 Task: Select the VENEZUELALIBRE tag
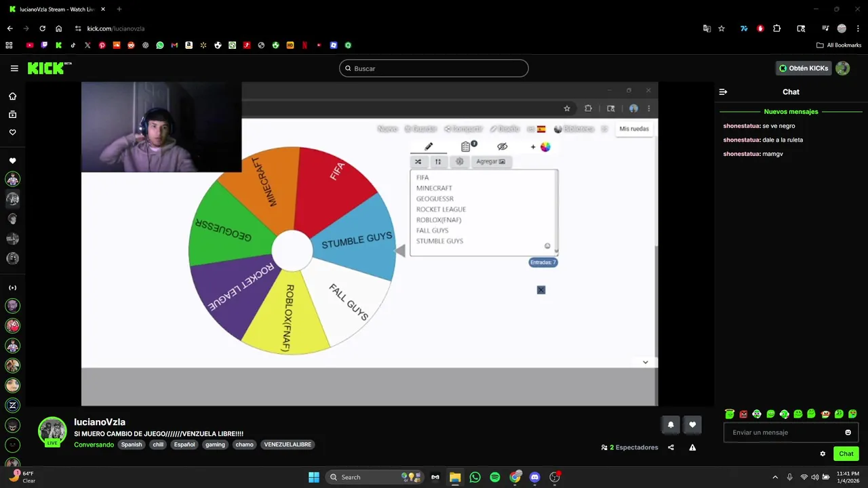[x=288, y=445]
